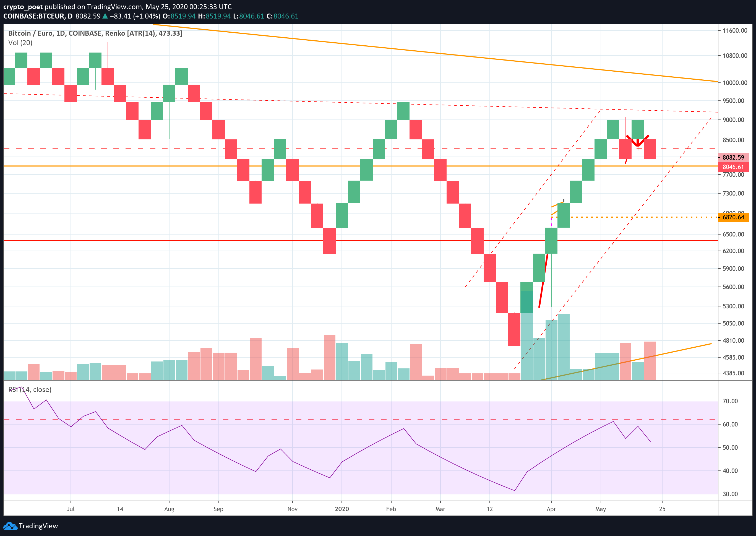Viewport: 756px width, 536px height.
Task: Click the 9000.00 price axis value
Action: (x=733, y=120)
